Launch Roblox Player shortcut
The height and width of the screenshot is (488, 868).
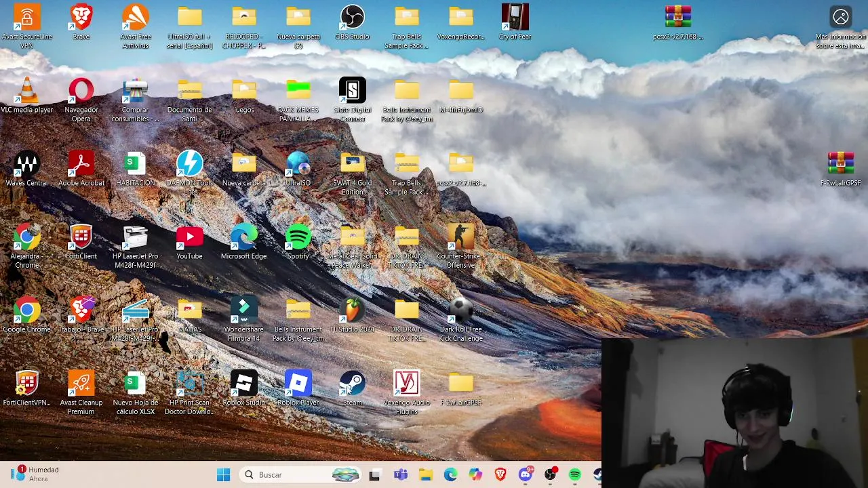[298, 388]
